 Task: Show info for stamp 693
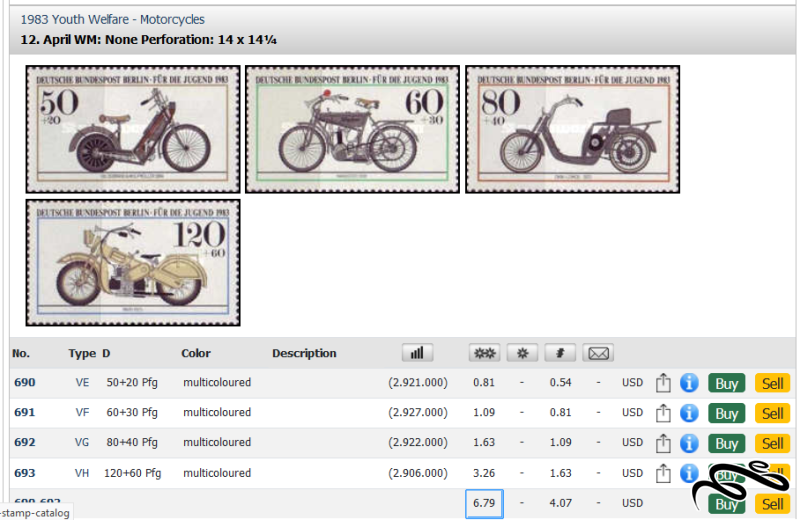pos(689,473)
